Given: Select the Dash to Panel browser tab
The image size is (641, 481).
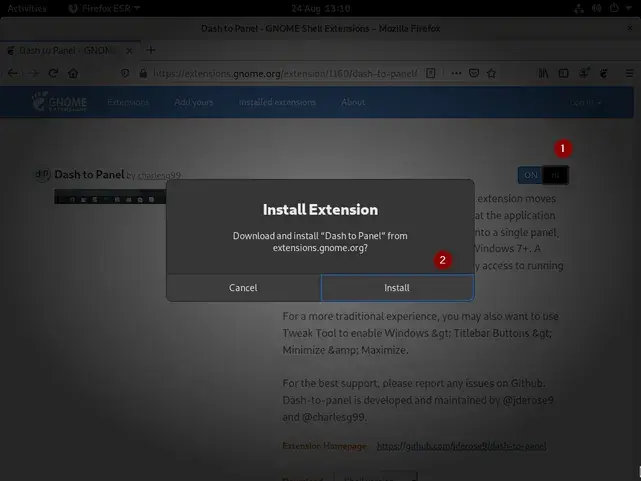Looking at the screenshot, I should tap(70, 51).
